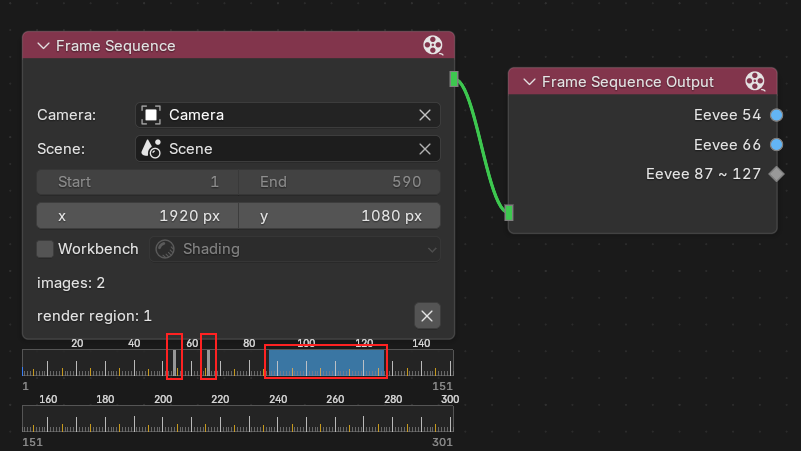The width and height of the screenshot is (801, 451).
Task: Clear the Scene field selection
Action: tap(425, 149)
